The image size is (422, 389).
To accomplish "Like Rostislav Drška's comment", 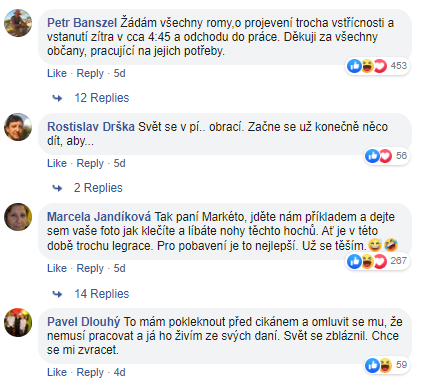I will [x=57, y=163].
